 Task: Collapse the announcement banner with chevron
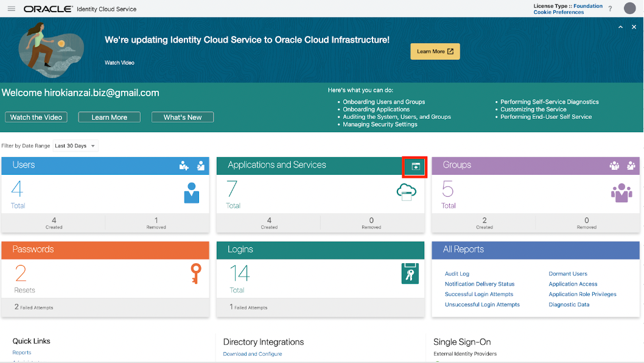point(620,27)
